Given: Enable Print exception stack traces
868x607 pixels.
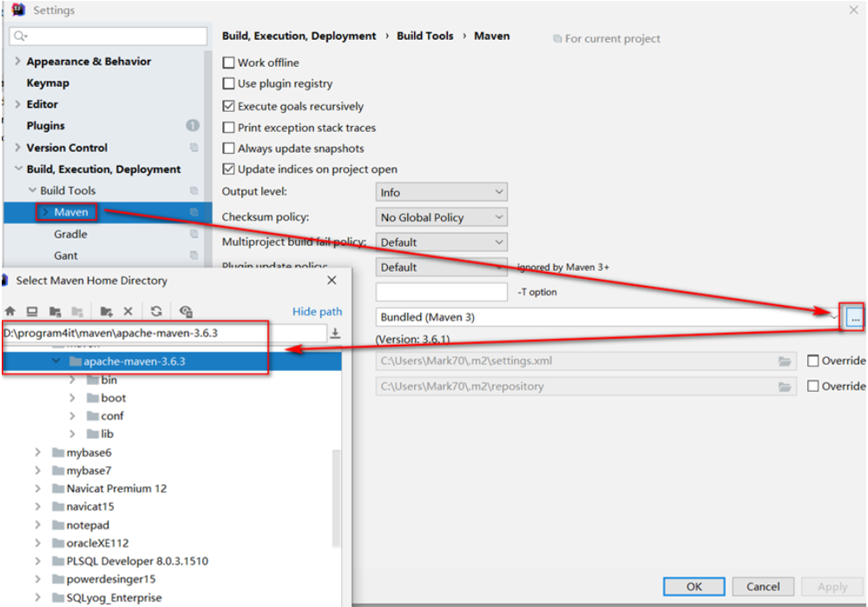Looking at the screenshot, I should point(228,128).
